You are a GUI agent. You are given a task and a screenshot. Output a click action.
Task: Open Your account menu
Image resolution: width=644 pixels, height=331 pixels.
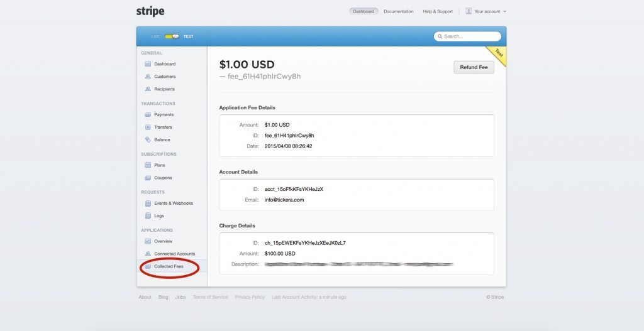tap(486, 11)
